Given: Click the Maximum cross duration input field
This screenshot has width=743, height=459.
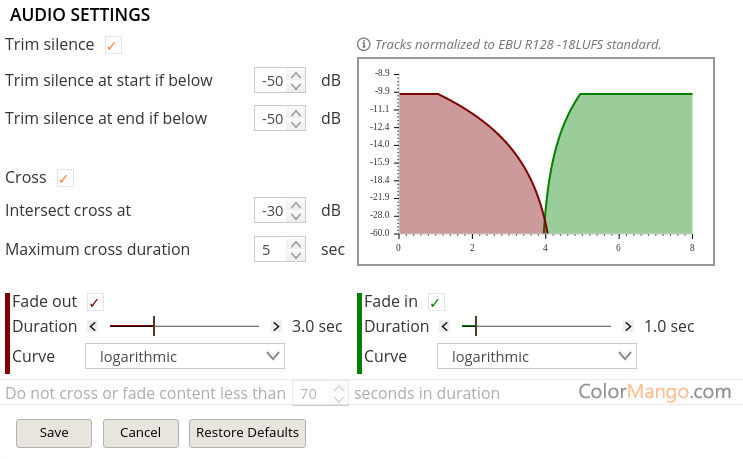Looking at the screenshot, I should click(x=269, y=250).
